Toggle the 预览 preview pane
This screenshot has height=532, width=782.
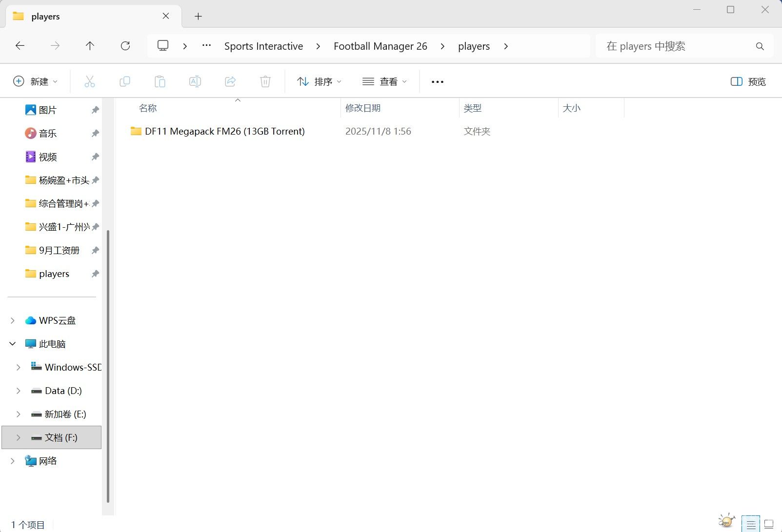point(748,81)
